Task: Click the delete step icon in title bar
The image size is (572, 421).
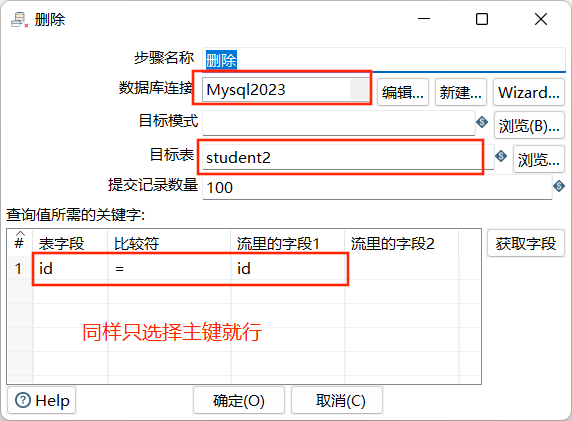Action: [x=19, y=20]
